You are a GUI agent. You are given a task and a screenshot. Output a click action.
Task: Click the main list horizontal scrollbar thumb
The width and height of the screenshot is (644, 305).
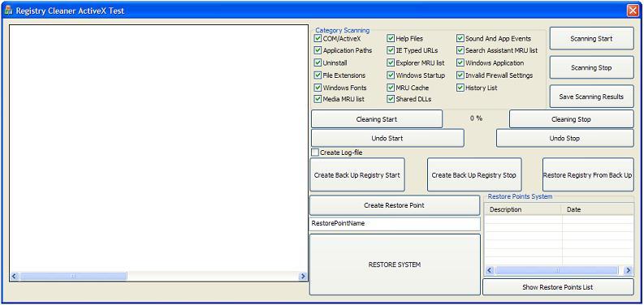pos(73,277)
